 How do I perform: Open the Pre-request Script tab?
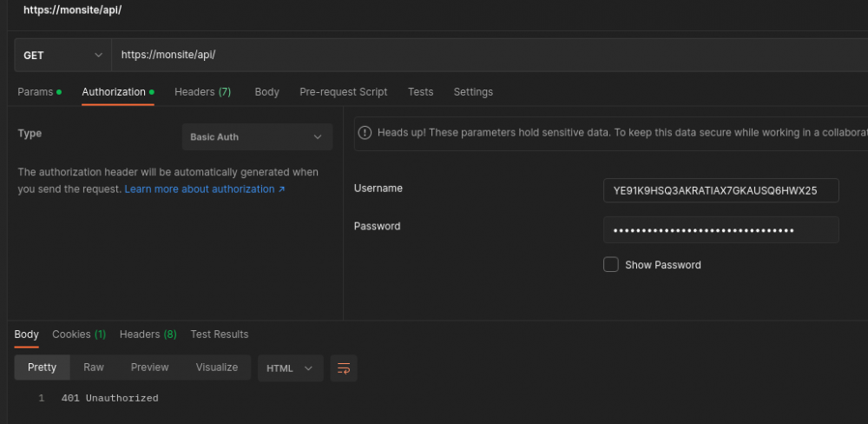(343, 92)
